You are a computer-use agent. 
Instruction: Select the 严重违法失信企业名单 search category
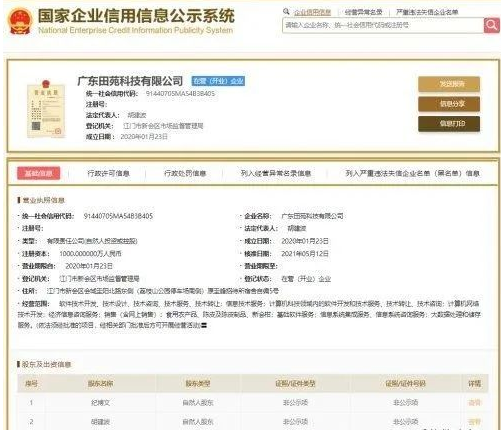pyautogui.click(x=427, y=12)
